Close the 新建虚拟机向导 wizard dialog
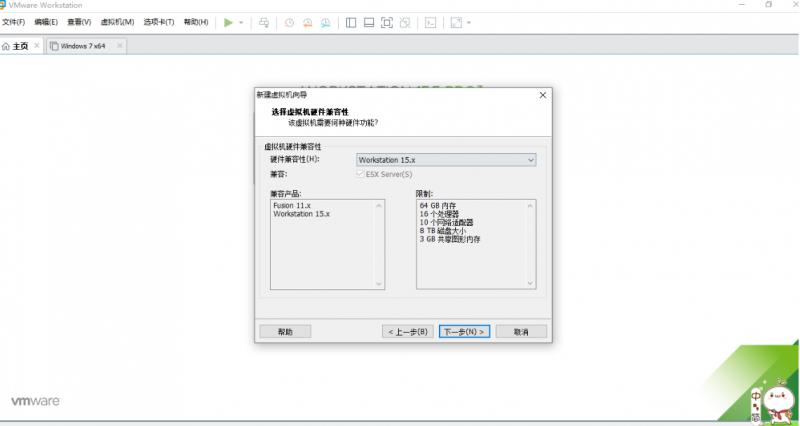The image size is (800, 426). coord(543,95)
